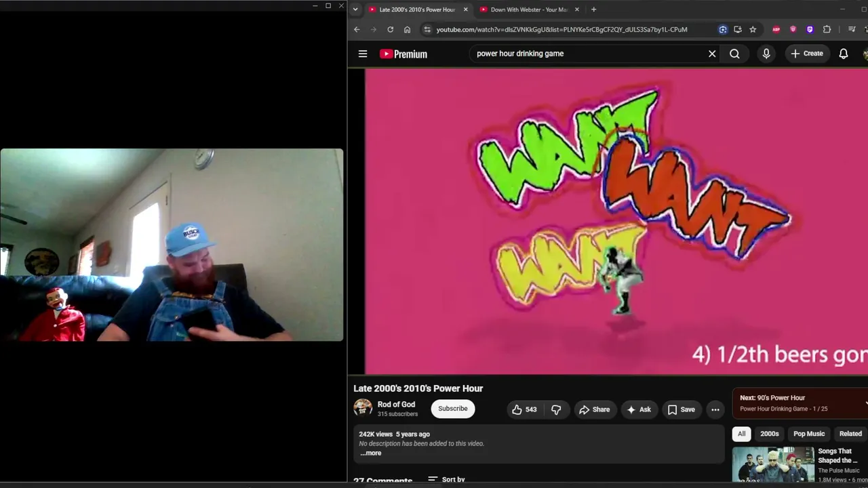Open the YouTube hamburger guide menu
Image resolution: width=868 pixels, height=488 pixels.
363,54
